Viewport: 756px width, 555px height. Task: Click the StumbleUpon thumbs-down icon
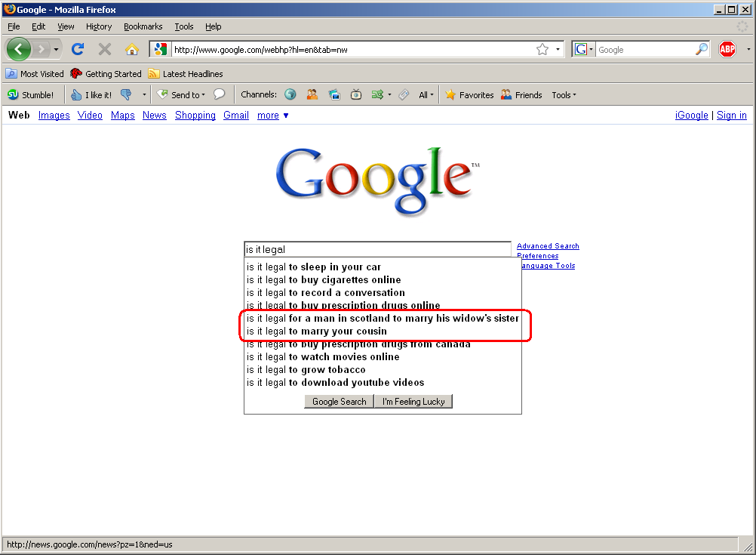126,95
